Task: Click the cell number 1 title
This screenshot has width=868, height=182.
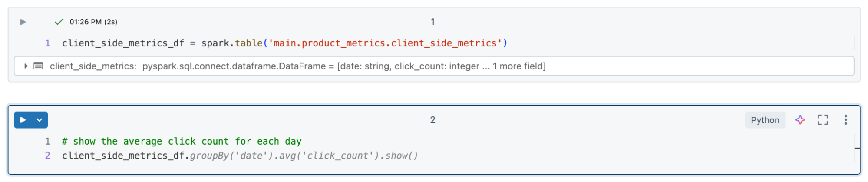Action: click(432, 22)
